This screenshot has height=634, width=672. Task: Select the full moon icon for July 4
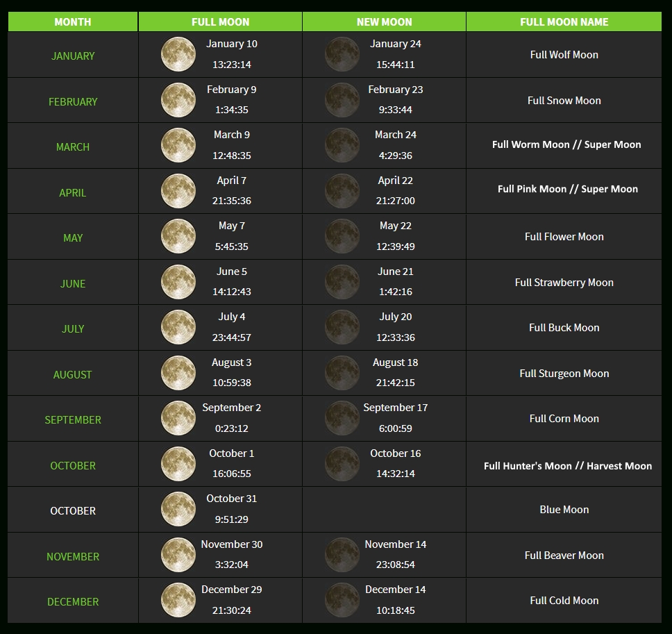click(x=178, y=328)
